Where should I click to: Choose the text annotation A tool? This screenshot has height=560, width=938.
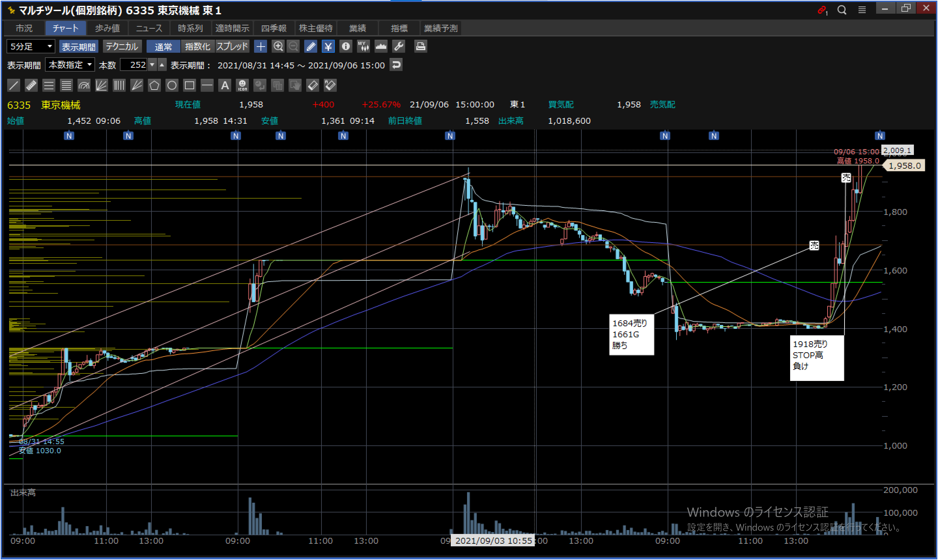225,86
